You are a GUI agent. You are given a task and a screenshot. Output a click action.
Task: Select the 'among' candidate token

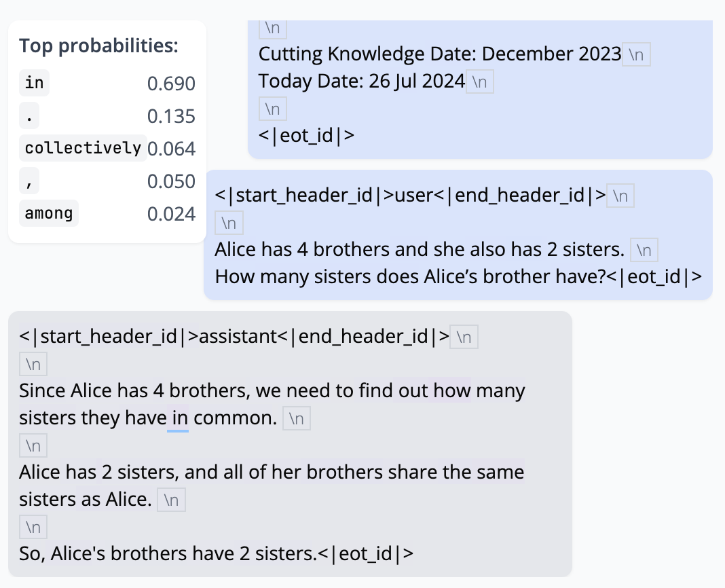[x=48, y=214]
